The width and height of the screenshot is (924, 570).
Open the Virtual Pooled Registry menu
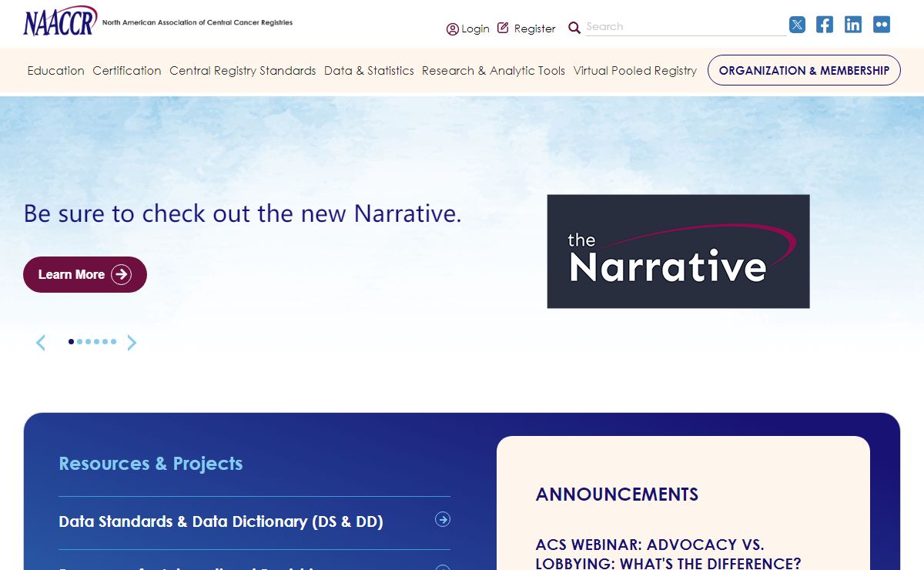coord(635,71)
